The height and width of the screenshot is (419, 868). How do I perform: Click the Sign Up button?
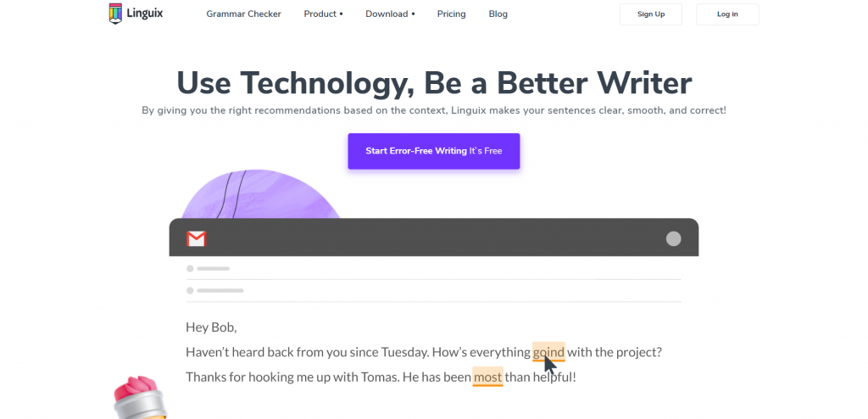tap(650, 14)
